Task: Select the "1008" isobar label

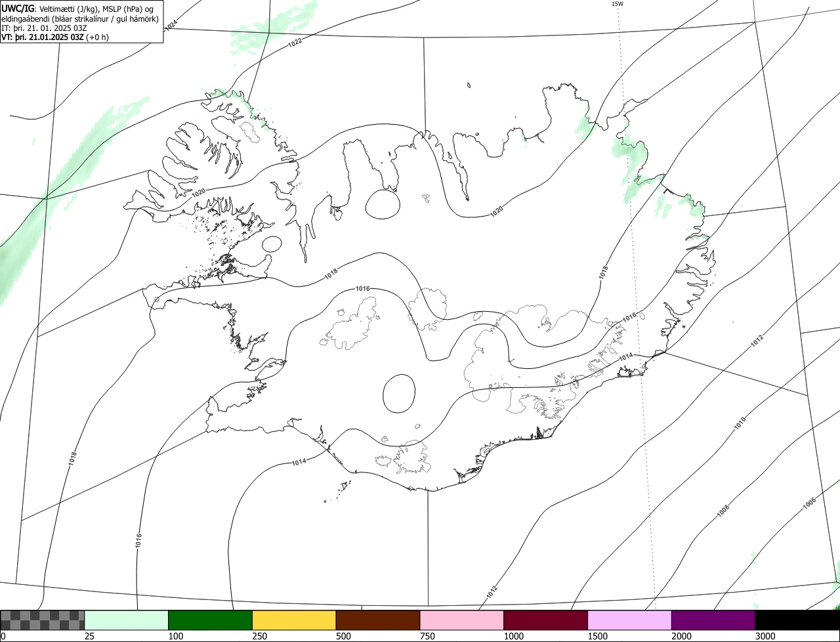Action: (x=723, y=510)
